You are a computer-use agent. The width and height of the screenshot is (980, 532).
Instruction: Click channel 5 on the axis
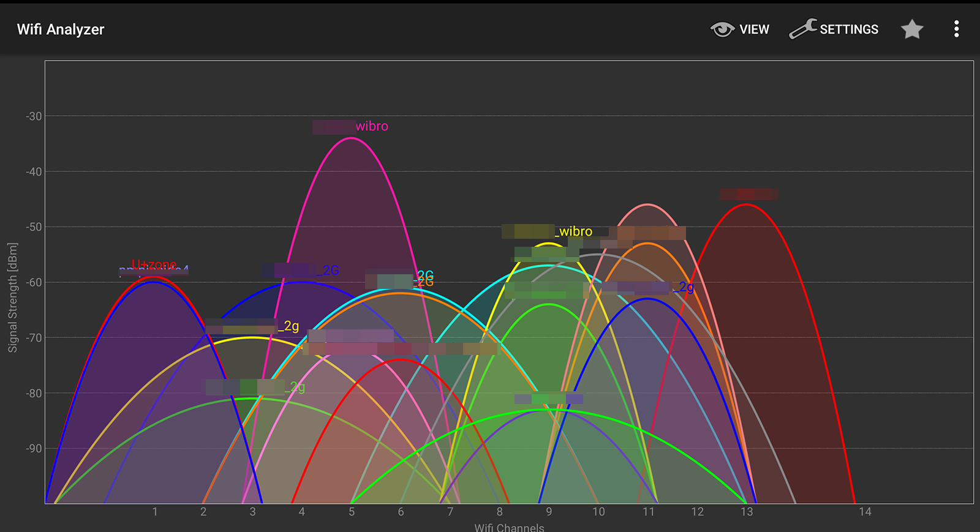click(352, 512)
